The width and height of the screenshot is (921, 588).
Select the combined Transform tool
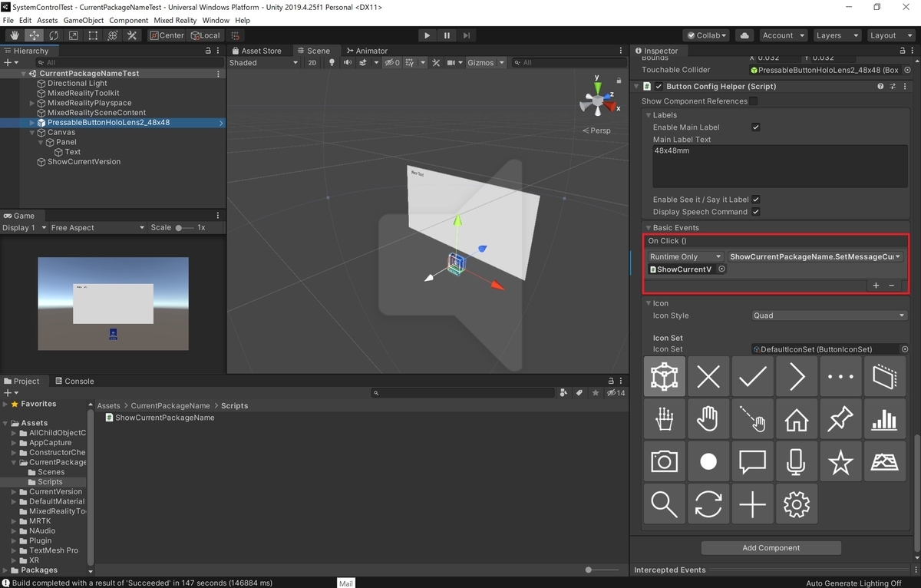click(x=112, y=35)
